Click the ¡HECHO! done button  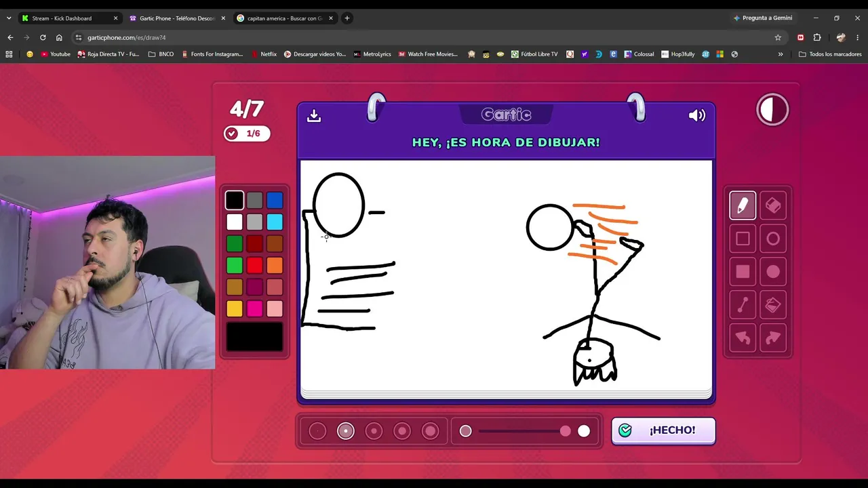coord(663,430)
